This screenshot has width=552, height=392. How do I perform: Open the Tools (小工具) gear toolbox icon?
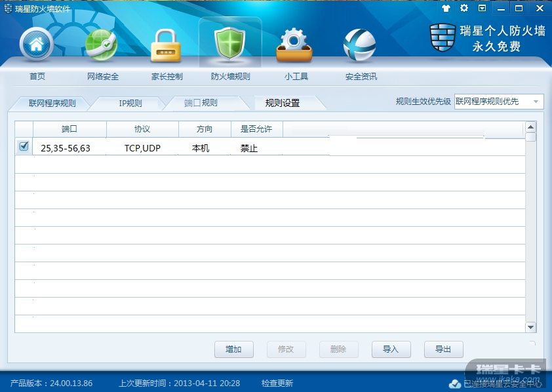[294, 45]
